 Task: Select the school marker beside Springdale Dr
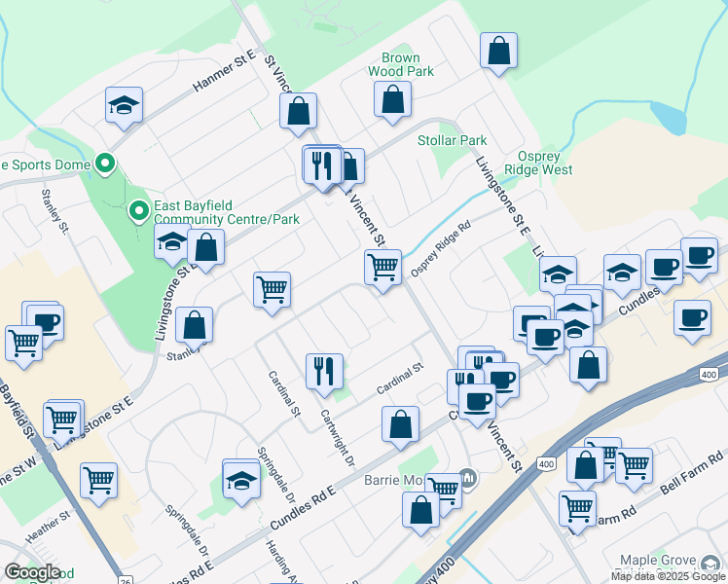pos(241,480)
